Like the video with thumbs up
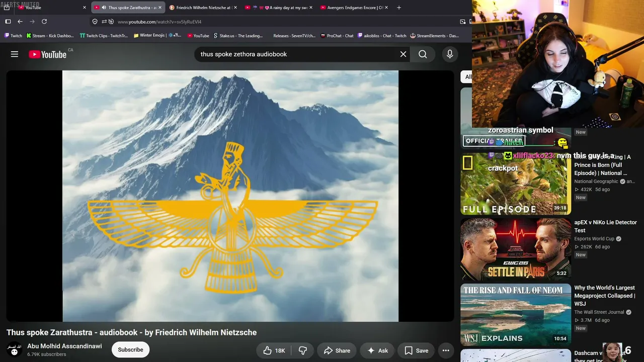 click(274, 350)
